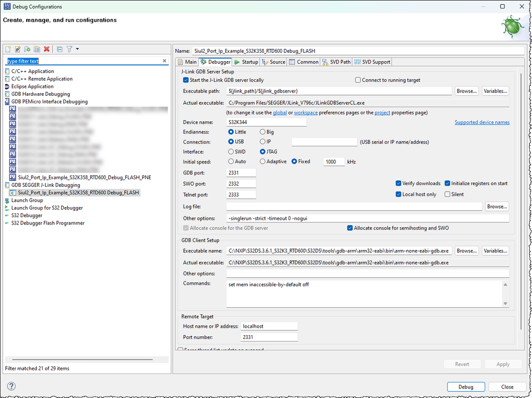Switch to the SVD Support tab

pyautogui.click(x=372, y=62)
